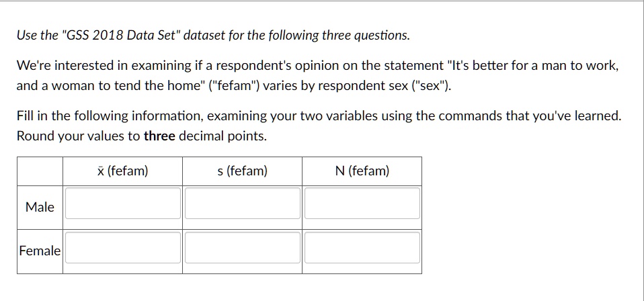Click the Male s (fefam) input field
644x301 pixels.
[242, 204]
